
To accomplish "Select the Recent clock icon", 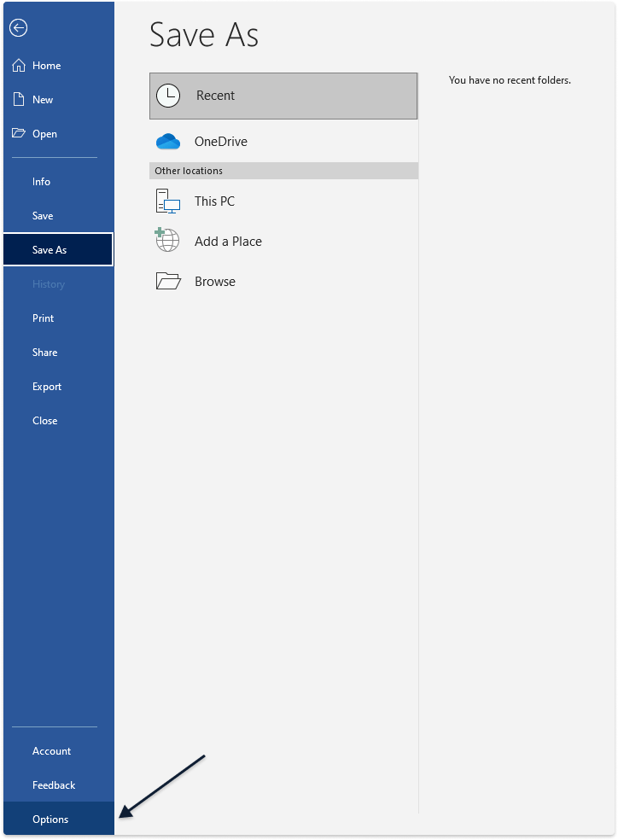I will coord(168,96).
